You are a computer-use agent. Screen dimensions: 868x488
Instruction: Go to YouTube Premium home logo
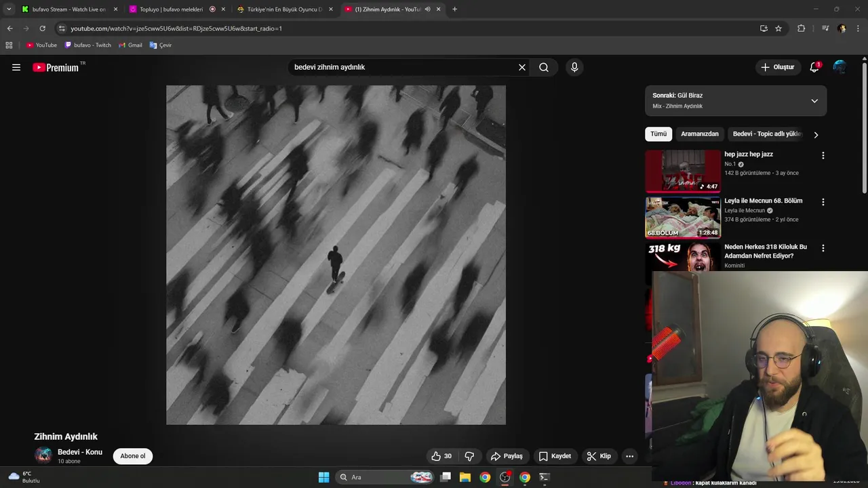(56, 67)
